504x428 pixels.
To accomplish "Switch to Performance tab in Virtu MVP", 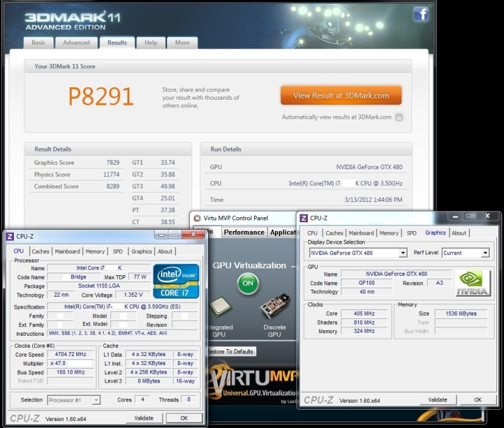I will pyautogui.click(x=244, y=232).
